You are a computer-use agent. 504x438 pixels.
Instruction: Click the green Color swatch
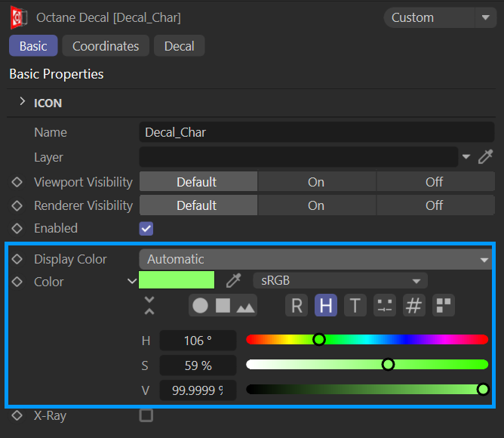tap(177, 281)
